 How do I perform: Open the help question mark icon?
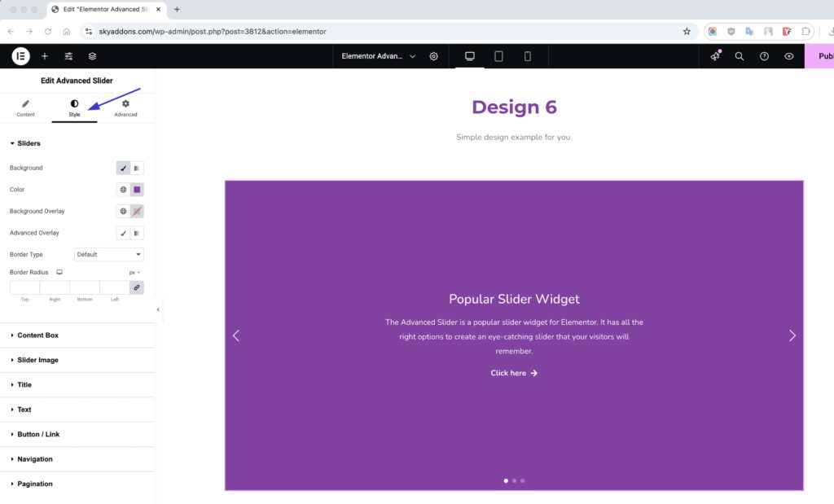click(764, 56)
